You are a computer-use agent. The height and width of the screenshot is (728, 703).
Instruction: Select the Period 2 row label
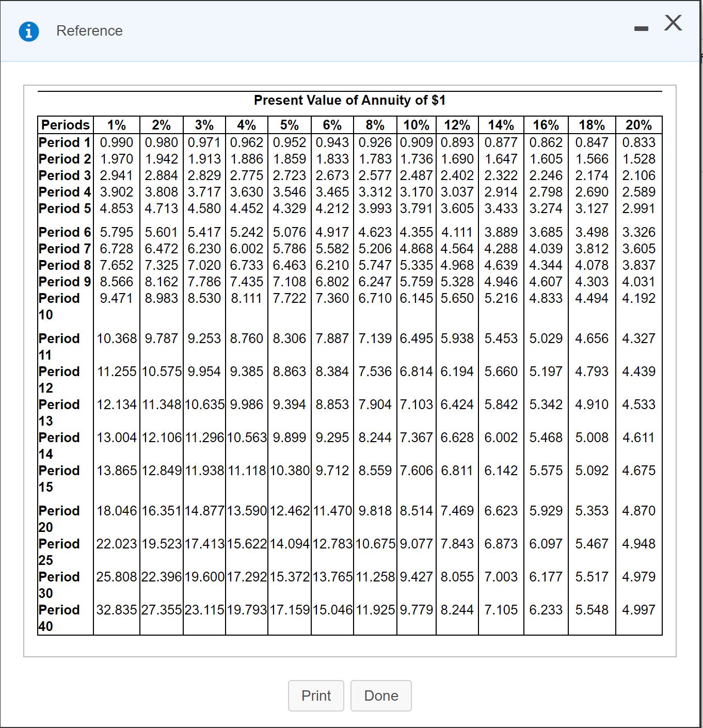tap(65, 159)
